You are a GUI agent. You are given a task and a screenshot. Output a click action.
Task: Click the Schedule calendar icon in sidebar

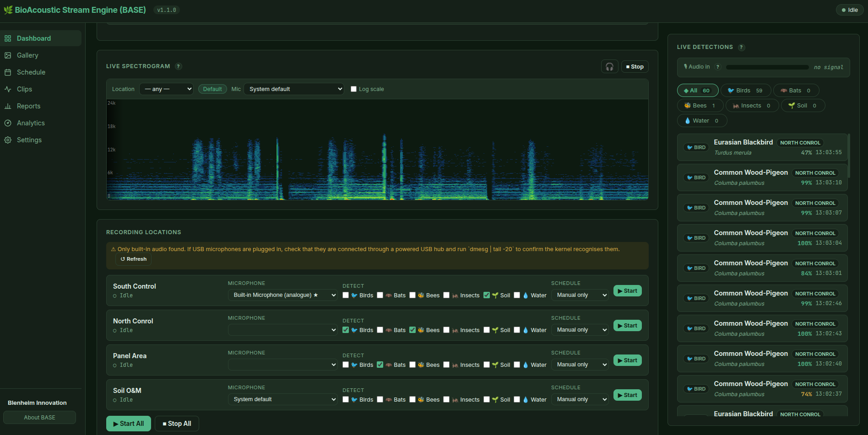click(x=8, y=72)
